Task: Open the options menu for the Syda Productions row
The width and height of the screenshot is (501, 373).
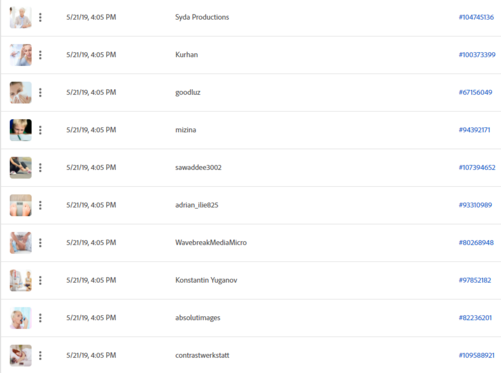Action: 40,17
